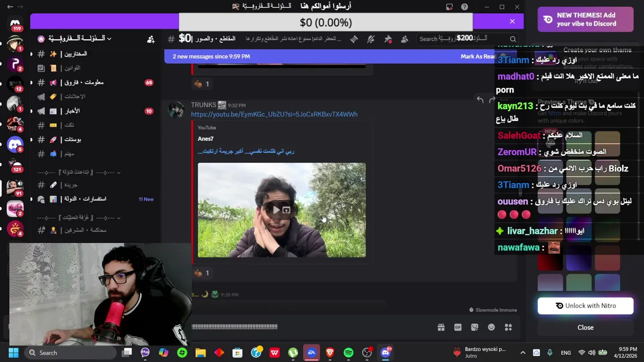Viewport: 644px width, 362px height.
Task: Open the video title link under Anes7
Action: 246,151
